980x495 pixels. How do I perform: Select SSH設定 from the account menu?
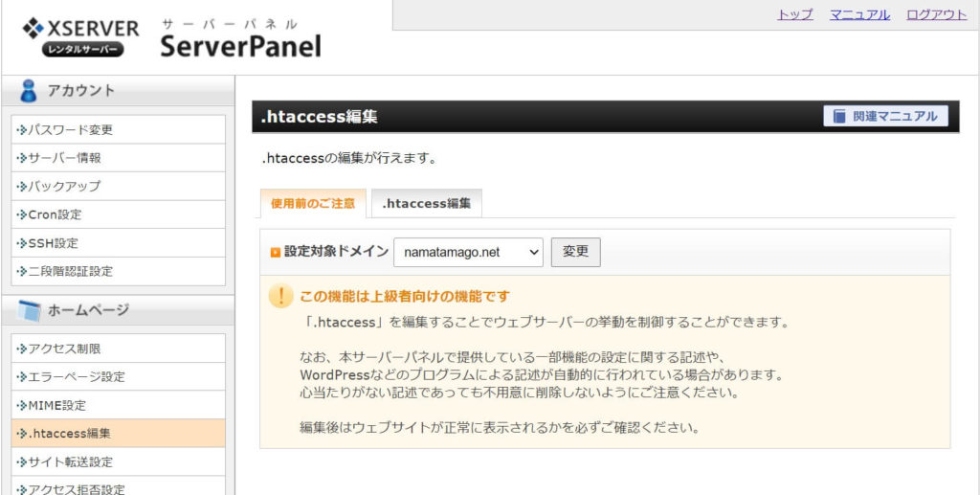pos(118,243)
